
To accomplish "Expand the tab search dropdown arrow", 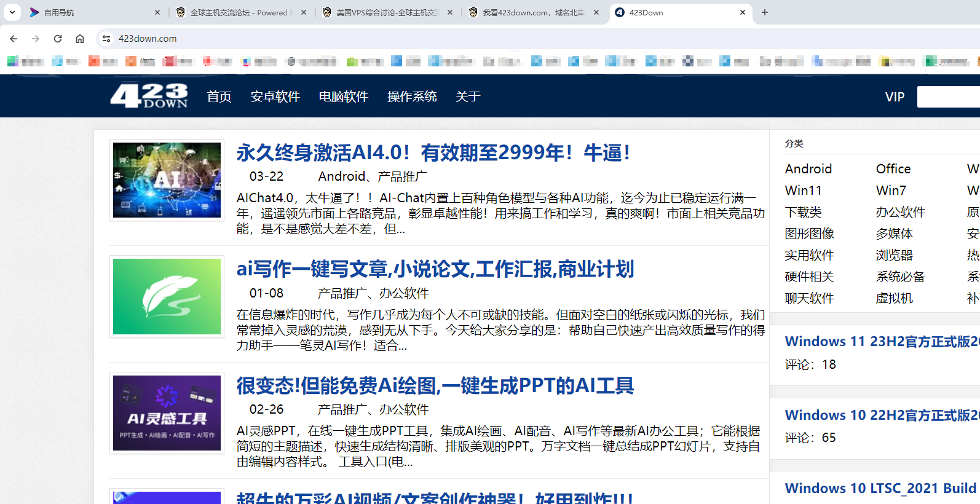I will 12,12.
